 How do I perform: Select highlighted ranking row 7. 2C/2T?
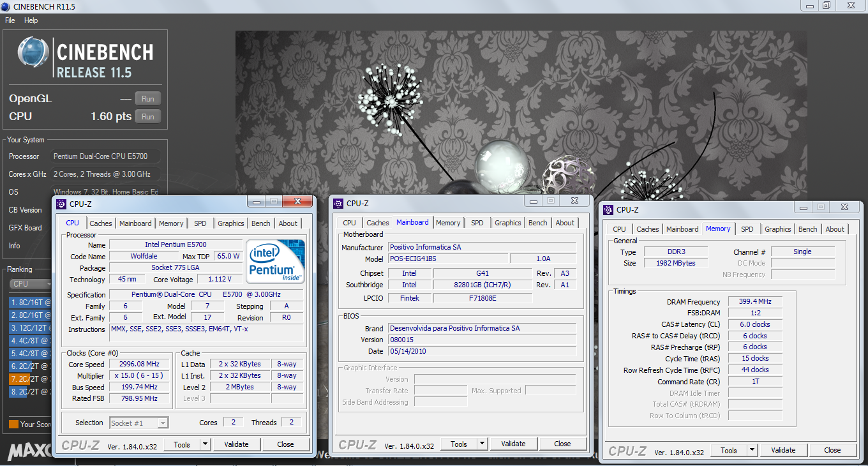pyautogui.click(x=30, y=379)
